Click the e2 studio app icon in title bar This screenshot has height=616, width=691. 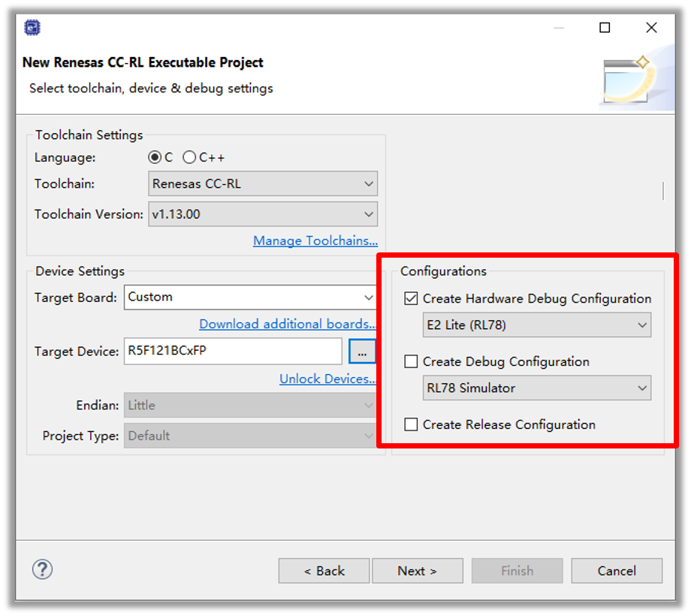pyautogui.click(x=32, y=29)
